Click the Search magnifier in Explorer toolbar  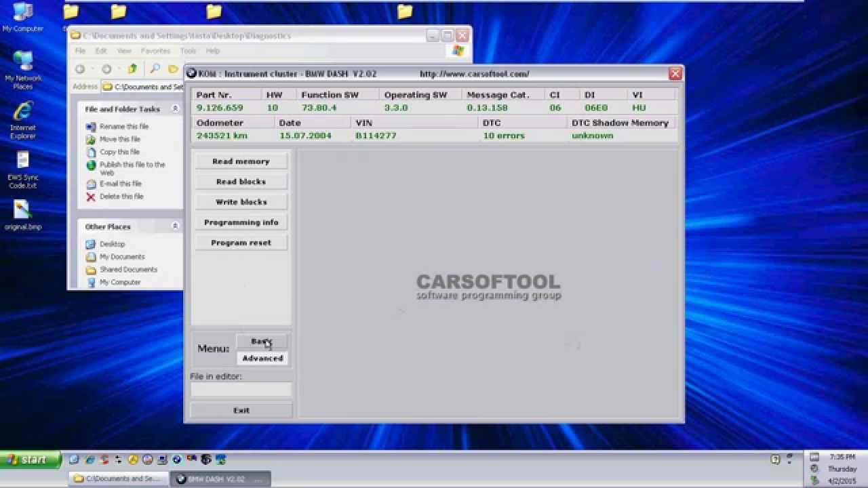coord(155,69)
